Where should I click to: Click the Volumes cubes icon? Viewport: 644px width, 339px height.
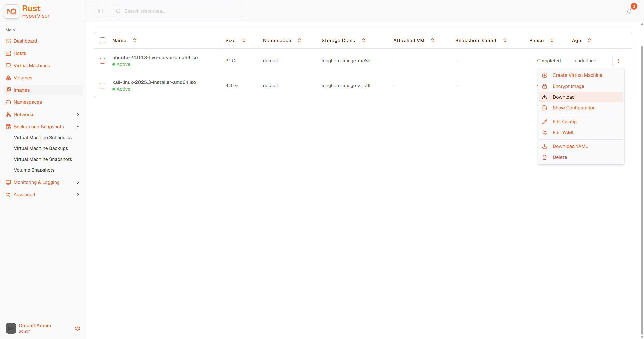(8, 78)
